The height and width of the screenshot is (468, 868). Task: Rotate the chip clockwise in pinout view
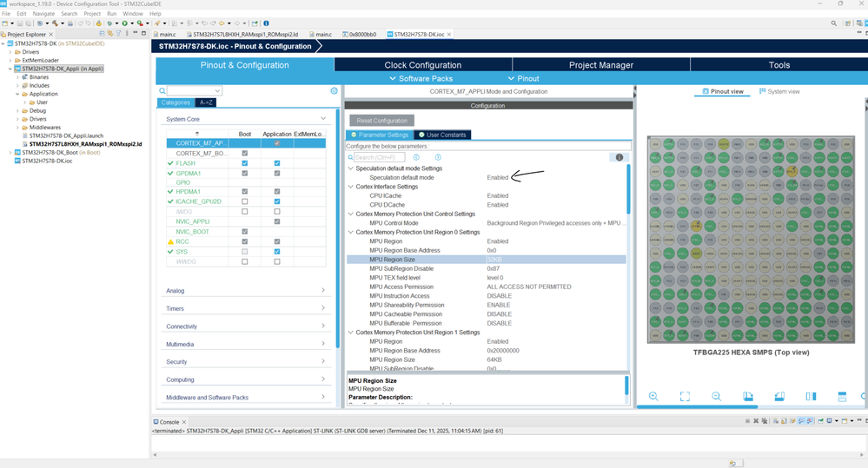point(748,396)
